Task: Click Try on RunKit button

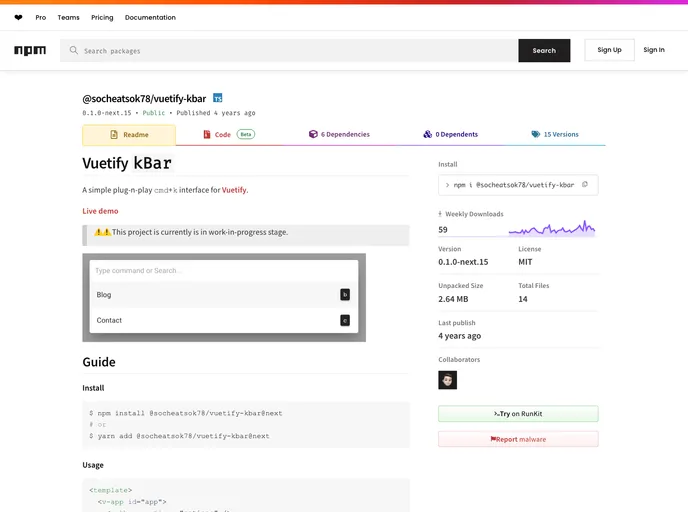Action: click(x=518, y=414)
